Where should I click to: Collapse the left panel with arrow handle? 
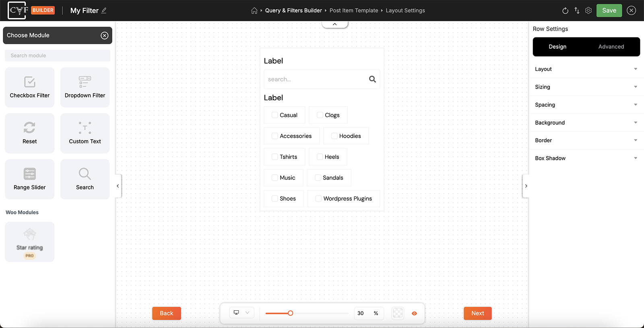(x=118, y=186)
